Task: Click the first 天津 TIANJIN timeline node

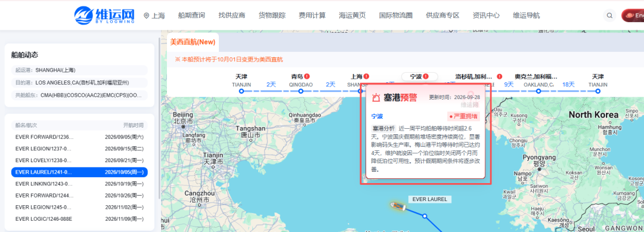Action: [241, 91]
